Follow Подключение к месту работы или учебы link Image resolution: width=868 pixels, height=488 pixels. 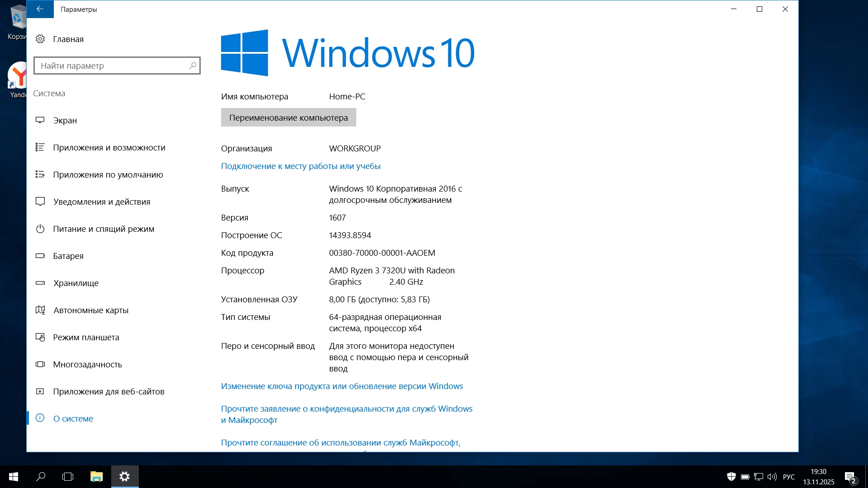pos(301,166)
